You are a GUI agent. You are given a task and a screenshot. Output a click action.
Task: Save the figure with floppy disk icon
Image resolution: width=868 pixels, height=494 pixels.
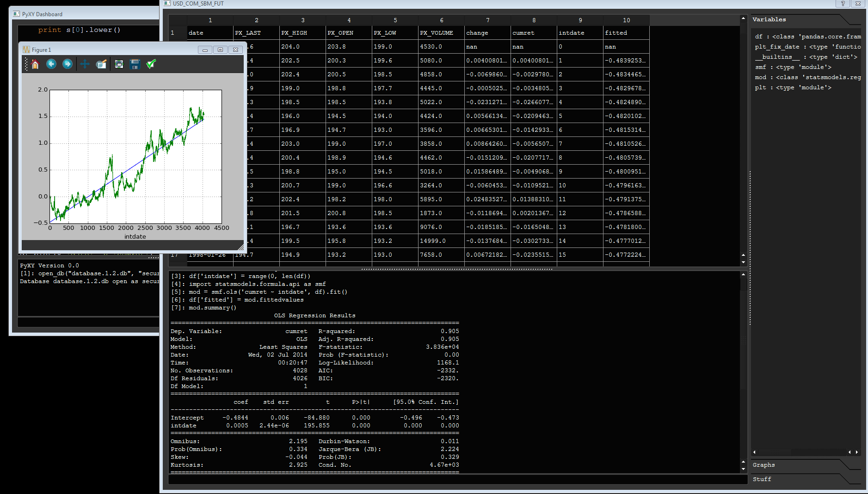coord(135,64)
